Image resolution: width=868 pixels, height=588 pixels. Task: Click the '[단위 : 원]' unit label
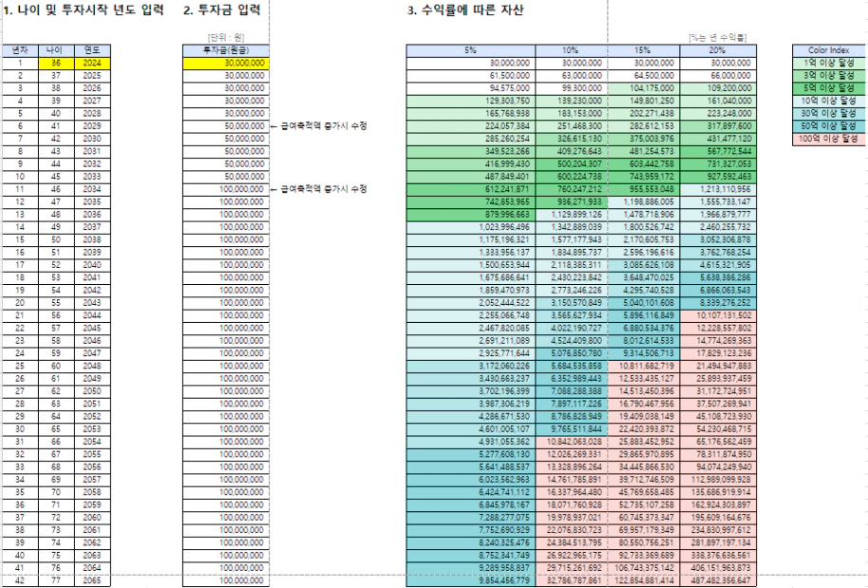pos(226,38)
